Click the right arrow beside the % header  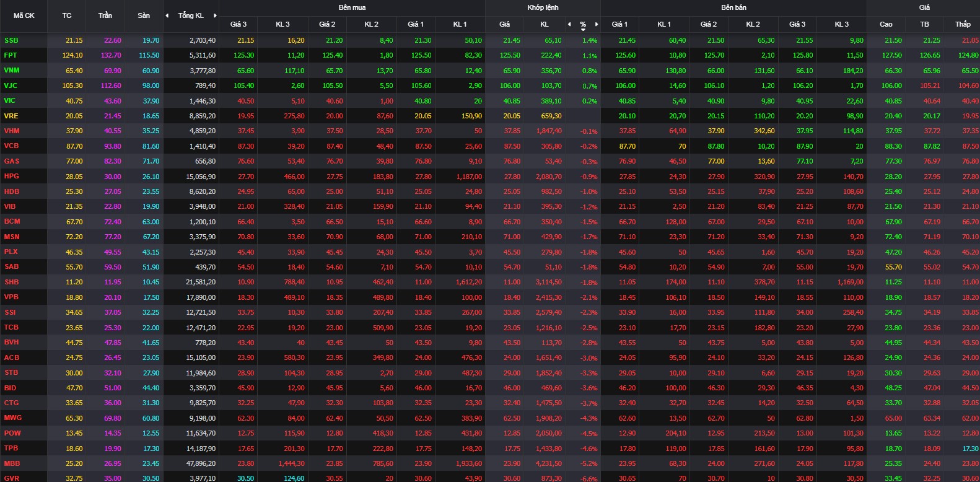tap(597, 24)
